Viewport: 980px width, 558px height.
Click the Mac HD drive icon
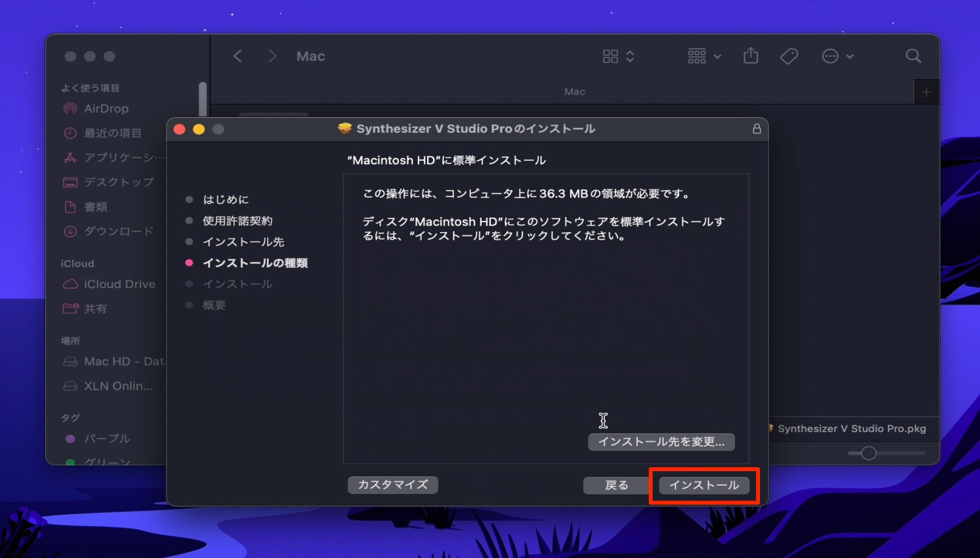pyautogui.click(x=70, y=361)
